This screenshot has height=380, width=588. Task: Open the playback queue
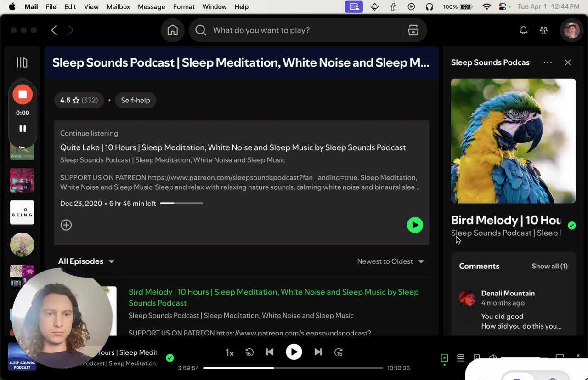pyautogui.click(x=460, y=358)
